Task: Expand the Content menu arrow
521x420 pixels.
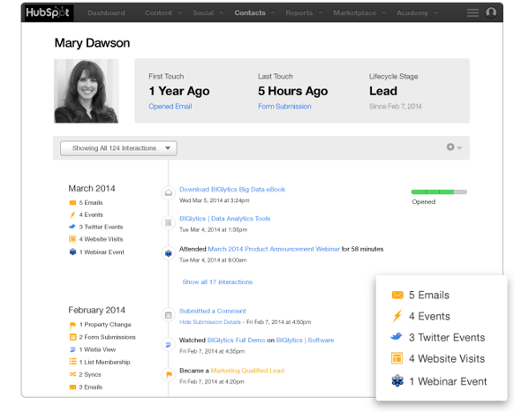Action: coord(180,13)
